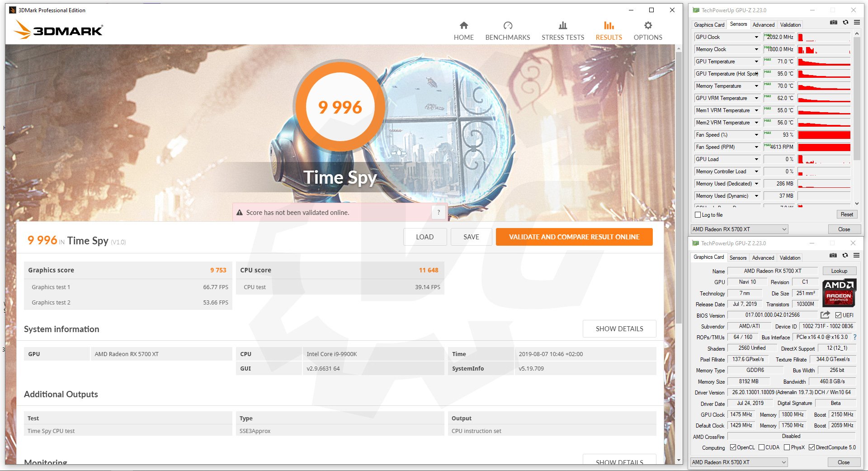Click the LOAD button
The height and width of the screenshot is (471, 868).
(x=425, y=237)
